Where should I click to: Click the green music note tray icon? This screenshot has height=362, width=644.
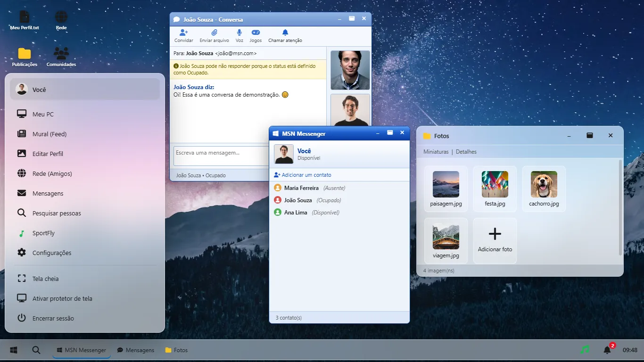585,350
